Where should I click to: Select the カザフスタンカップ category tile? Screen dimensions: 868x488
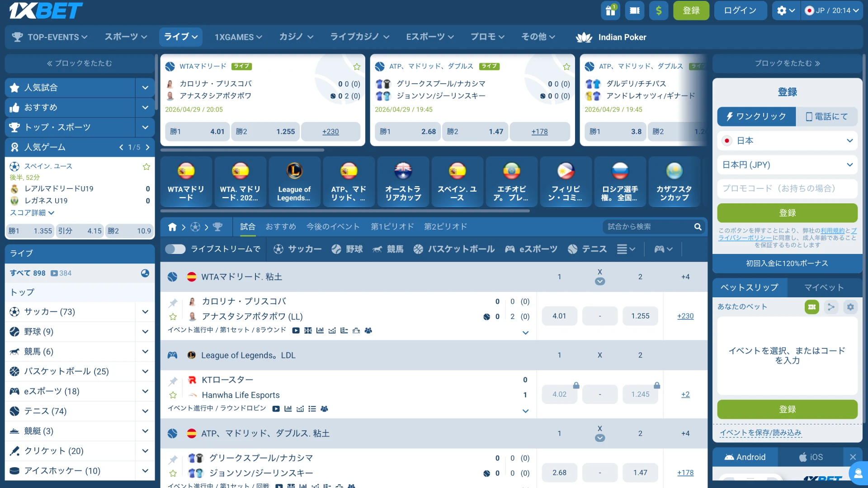[674, 182]
